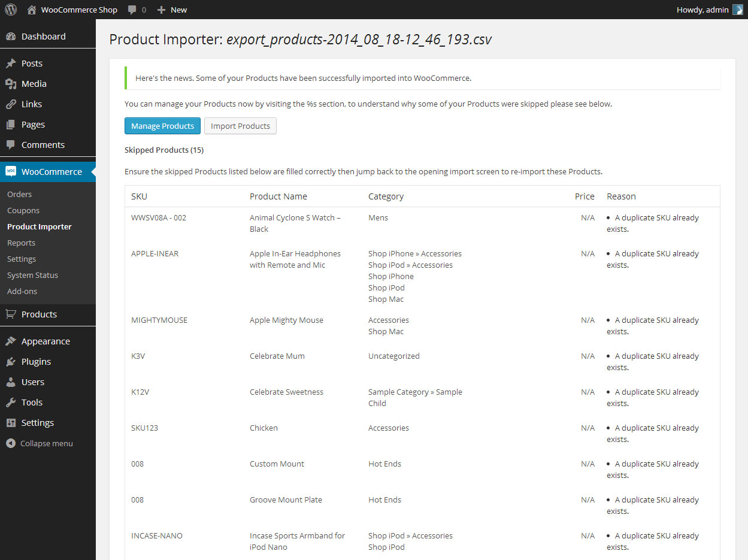This screenshot has height=560, width=748.
Task: Click the Manage Products button
Action: pos(162,126)
